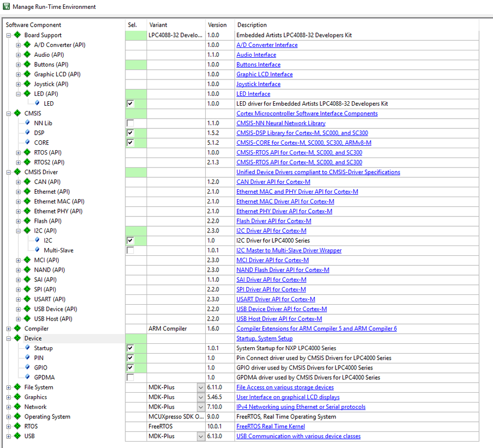Screen dimensions: 493x448
Task: Click the Keil icon in title bar
Action: pyautogui.click(x=6, y=6)
